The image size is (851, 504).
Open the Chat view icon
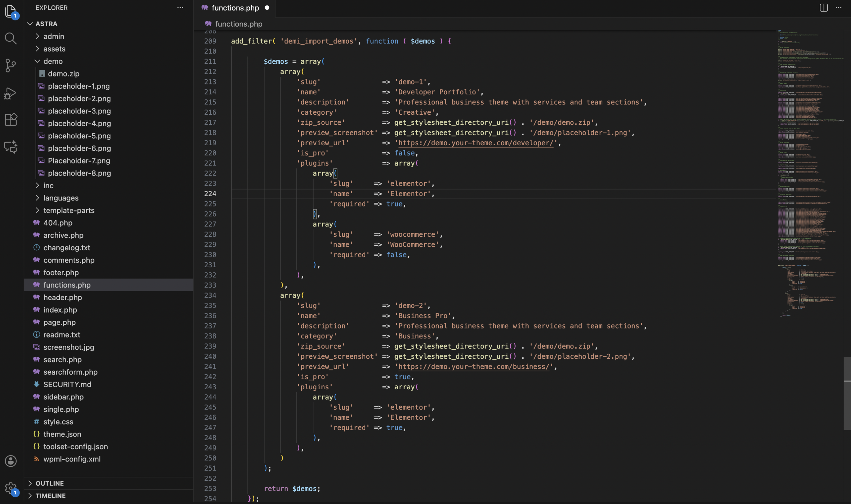tap(11, 147)
